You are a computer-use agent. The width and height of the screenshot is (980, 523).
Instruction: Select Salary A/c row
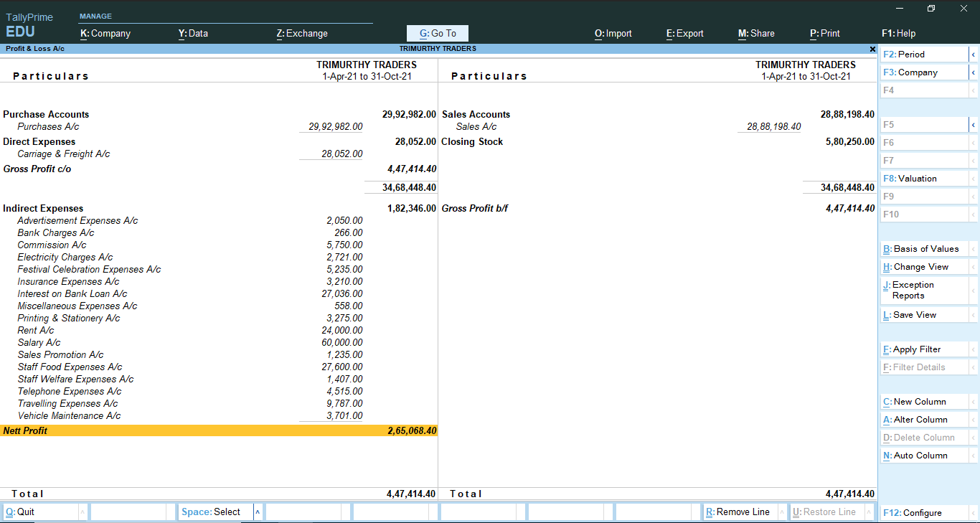click(x=219, y=342)
